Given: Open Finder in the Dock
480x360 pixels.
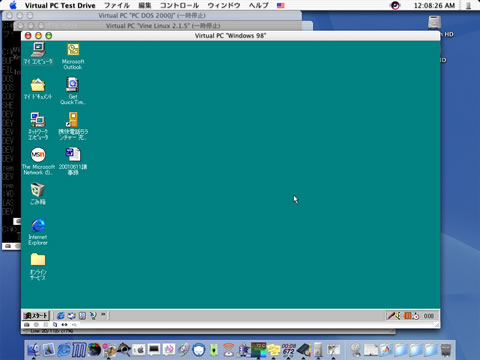Looking at the screenshot, I should tap(34, 350).
